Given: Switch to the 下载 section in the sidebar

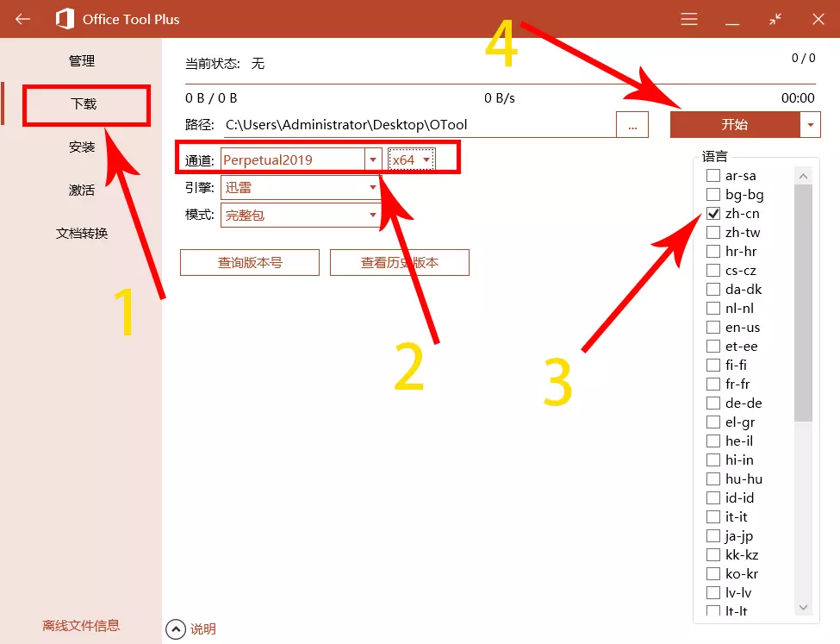Looking at the screenshot, I should (x=84, y=103).
